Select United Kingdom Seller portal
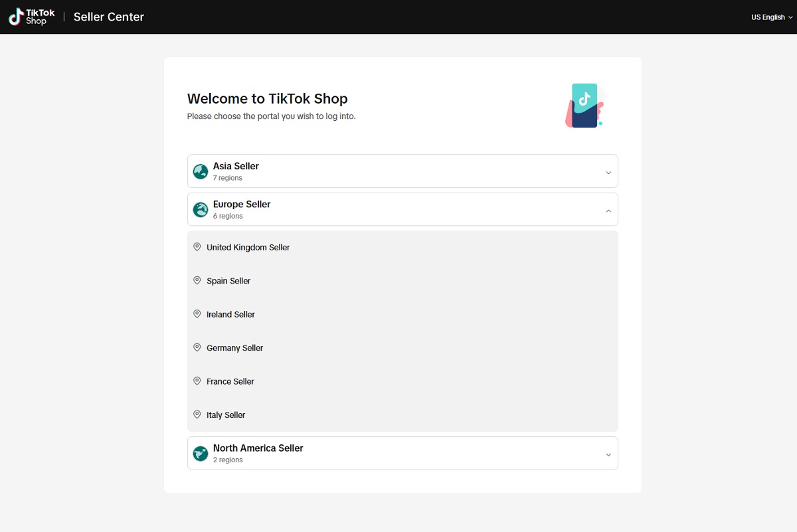 click(x=402, y=247)
